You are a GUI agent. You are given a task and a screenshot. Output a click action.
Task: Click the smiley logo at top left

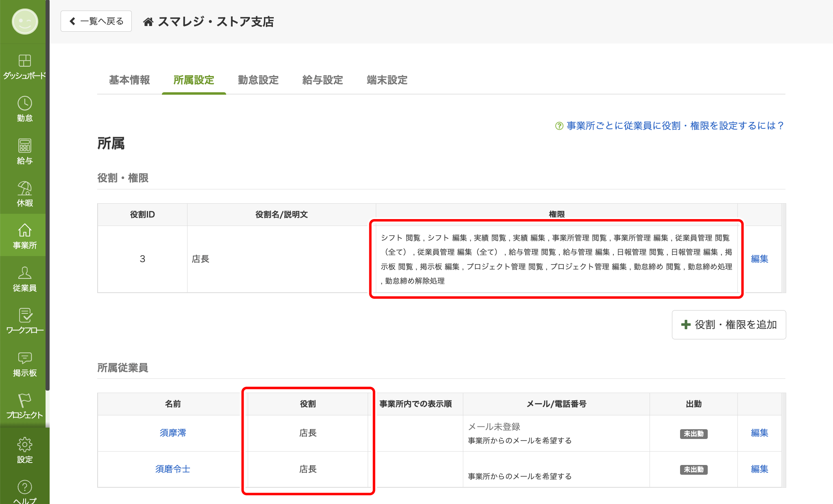point(25,22)
